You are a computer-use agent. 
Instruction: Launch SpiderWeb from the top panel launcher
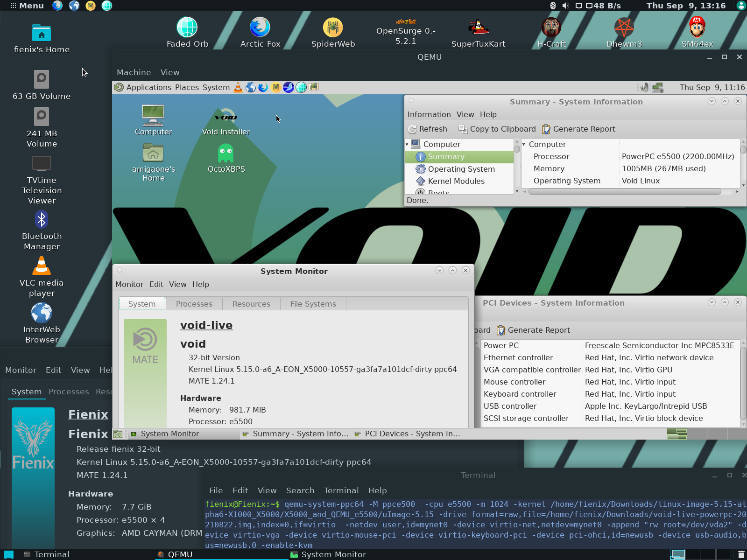tap(91, 6)
